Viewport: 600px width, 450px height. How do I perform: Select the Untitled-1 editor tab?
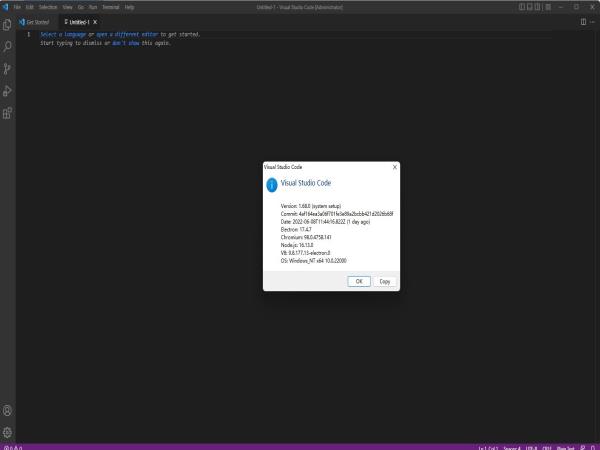79,22
